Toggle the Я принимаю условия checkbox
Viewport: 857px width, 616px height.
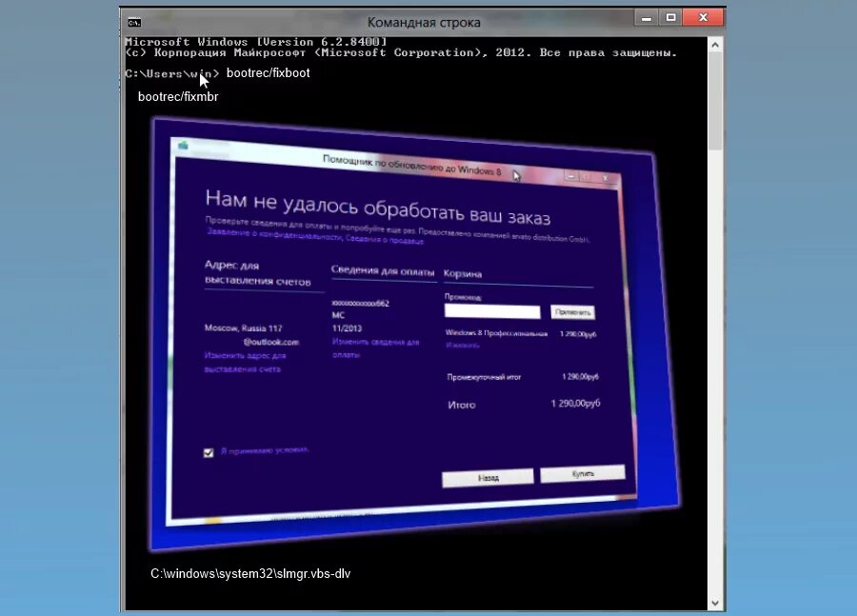click(x=209, y=452)
